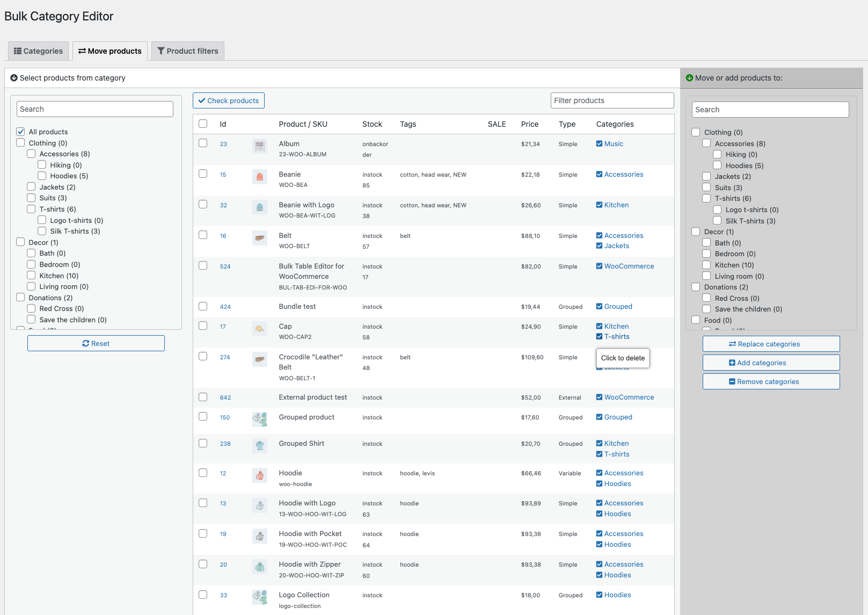Click the checkmark icon in Check products button
Image resolution: width=868 pixels, height=615 pixels.
pyautogui.click(x=202, y=100)
